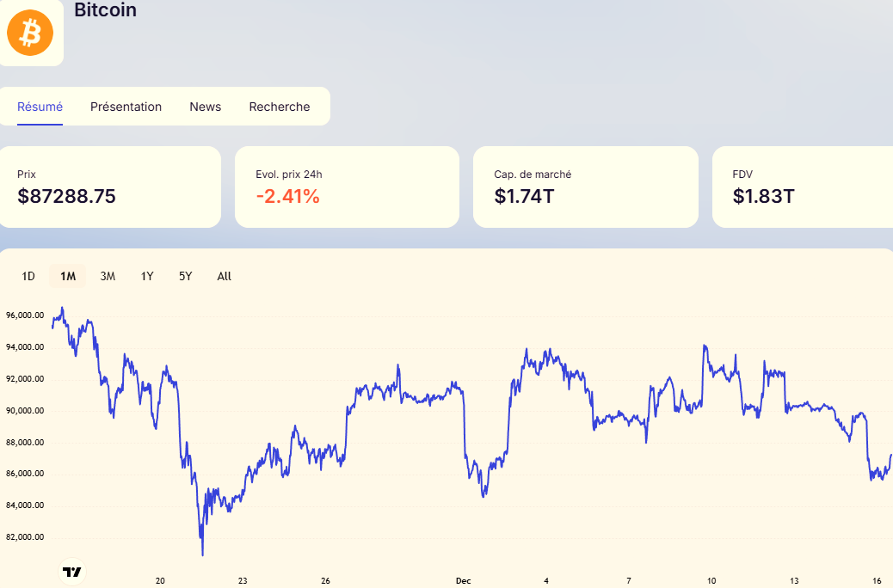
Task: Click the 20 date label on the chart axis
Action: [x=160, y=581]
